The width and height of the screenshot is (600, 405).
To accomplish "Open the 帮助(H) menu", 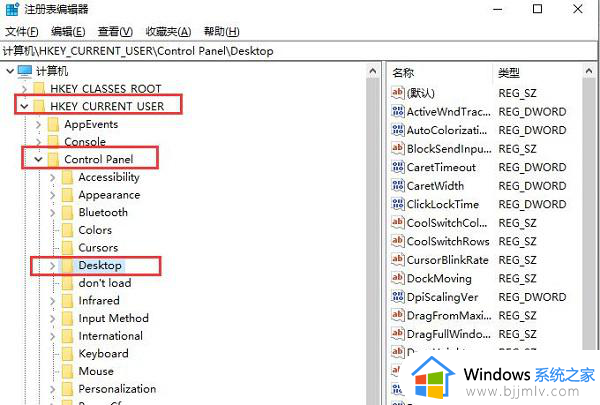I will coord(222,31).
